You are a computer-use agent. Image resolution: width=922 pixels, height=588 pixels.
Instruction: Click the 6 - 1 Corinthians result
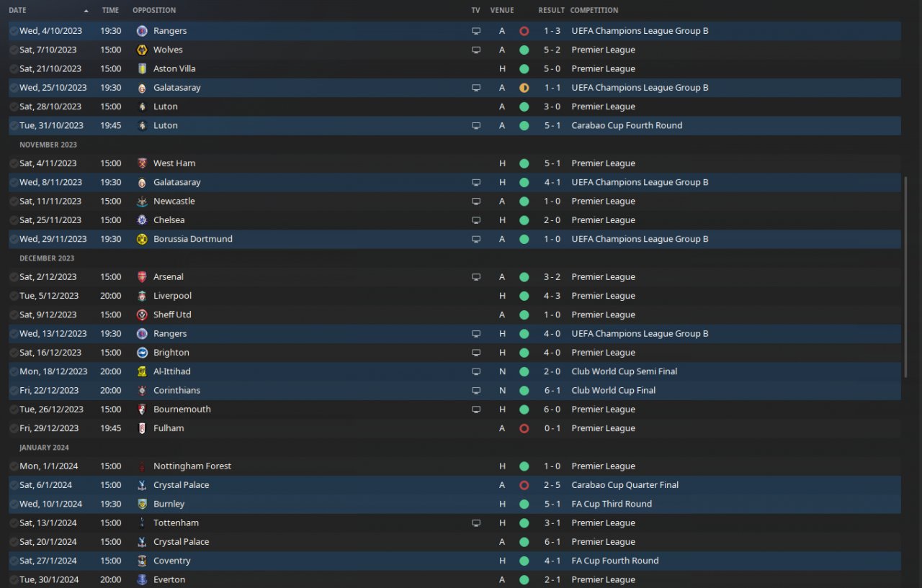pyautogui.click(x=552, y=391)
